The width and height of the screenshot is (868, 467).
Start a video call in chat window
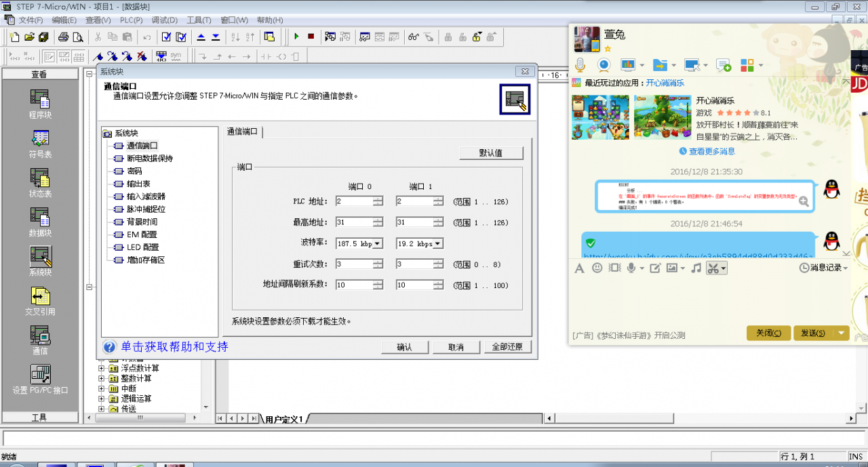point(604,65)
